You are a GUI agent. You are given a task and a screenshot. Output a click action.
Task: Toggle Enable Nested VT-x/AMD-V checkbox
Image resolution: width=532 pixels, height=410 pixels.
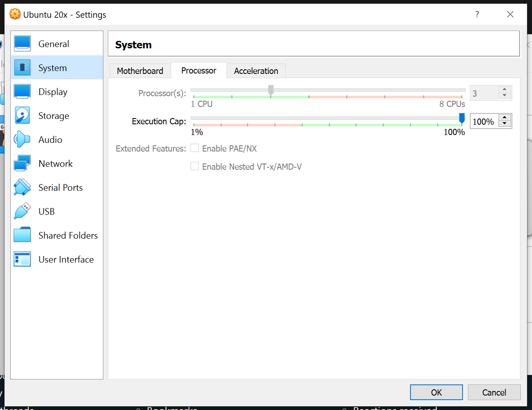point(195,166)
